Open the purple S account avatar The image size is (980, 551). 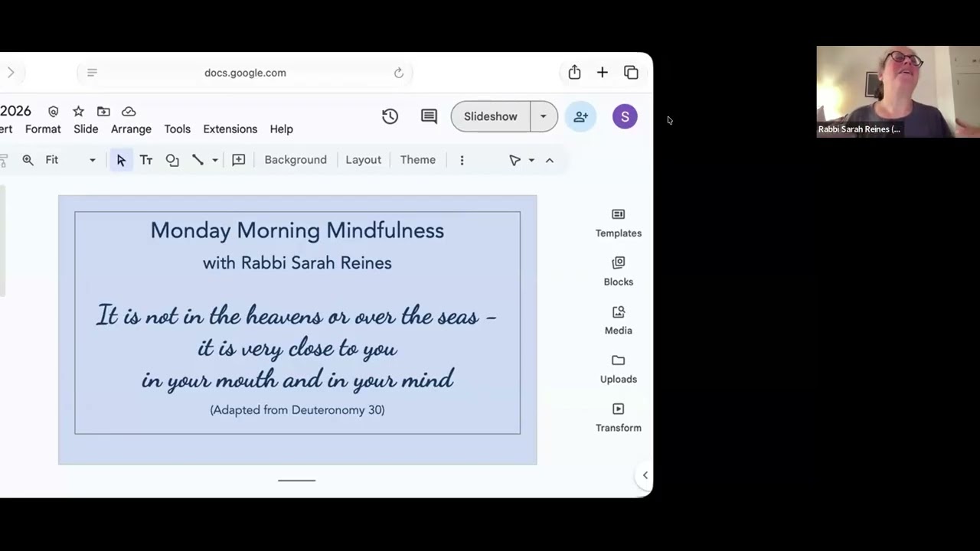tap(625, 116)
